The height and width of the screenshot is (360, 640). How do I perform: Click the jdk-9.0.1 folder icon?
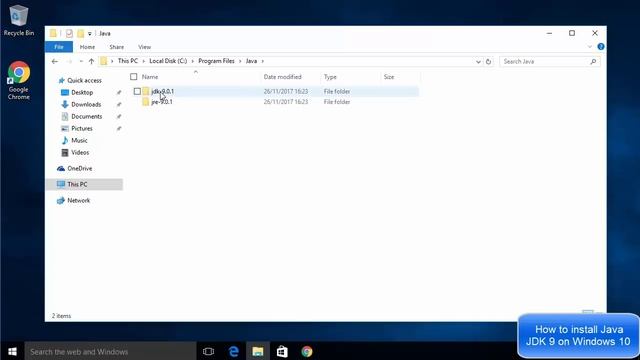146,91
